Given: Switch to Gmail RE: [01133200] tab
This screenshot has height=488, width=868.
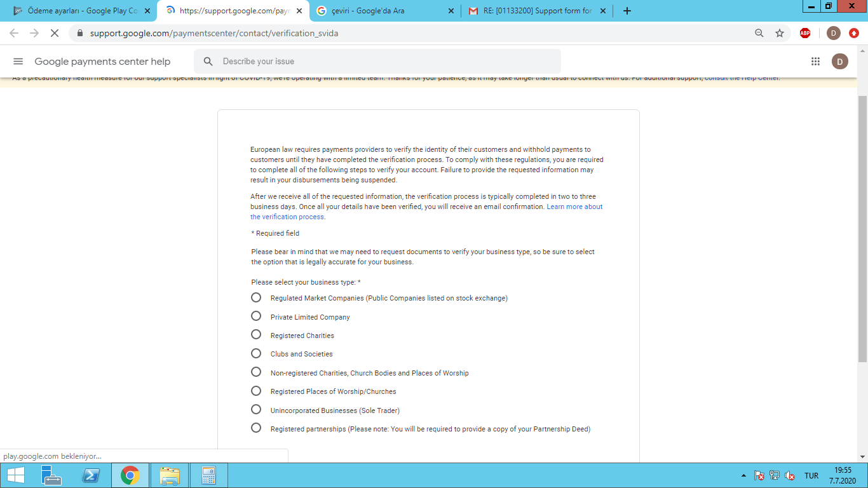Looking at the screenshot, I should (x=538, y=11).
